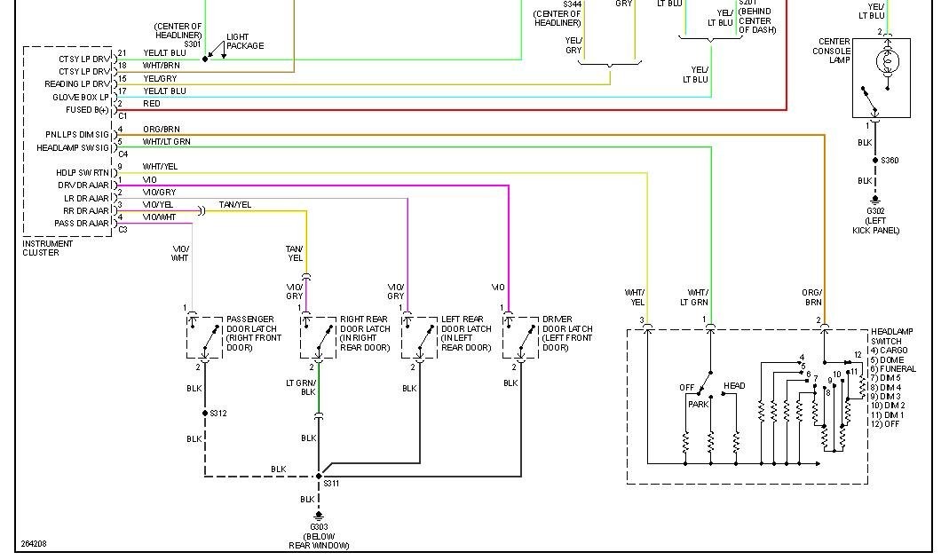Select the FUSED B(+) pin label

tap(87, 110)
